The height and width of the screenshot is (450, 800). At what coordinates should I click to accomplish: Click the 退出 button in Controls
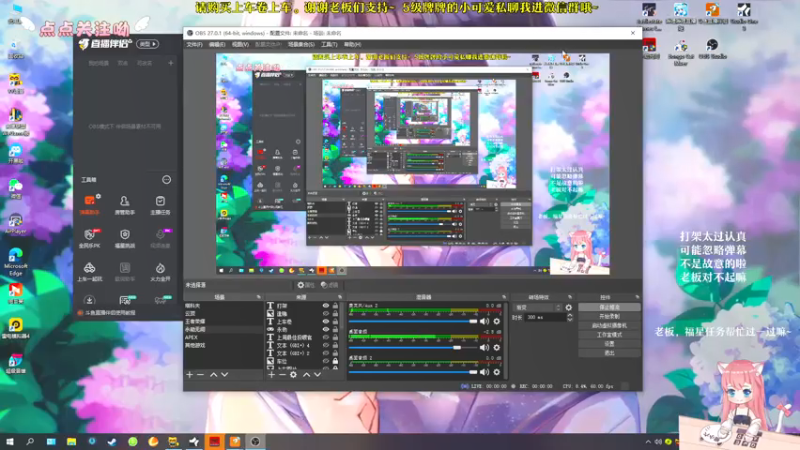pyautogui.click(x=609, y=353)
